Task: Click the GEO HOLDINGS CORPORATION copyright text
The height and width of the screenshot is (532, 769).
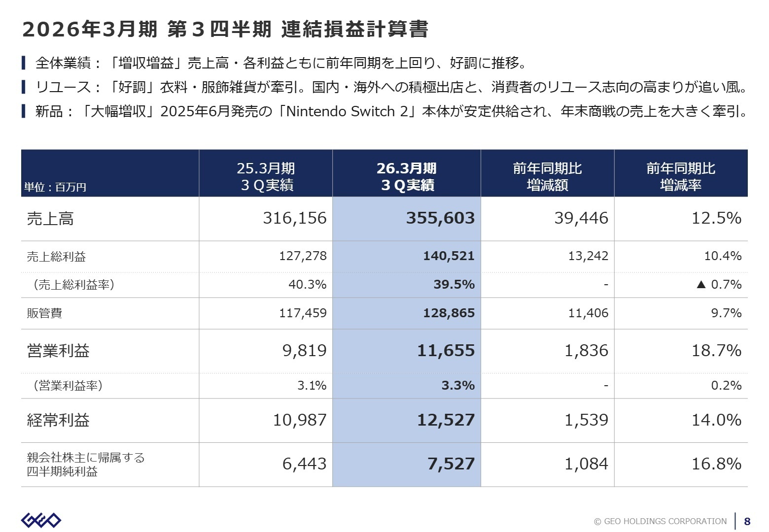Action: (x=661, y=521)
